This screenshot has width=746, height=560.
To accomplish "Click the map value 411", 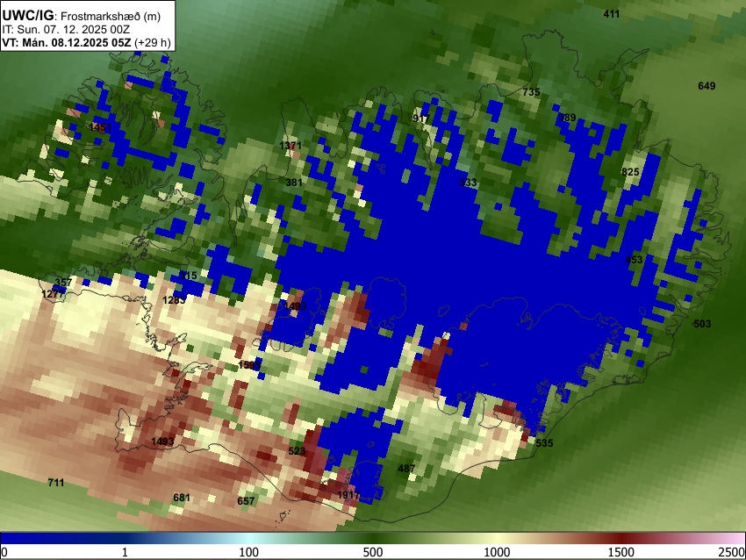I will tap(612, 14).
